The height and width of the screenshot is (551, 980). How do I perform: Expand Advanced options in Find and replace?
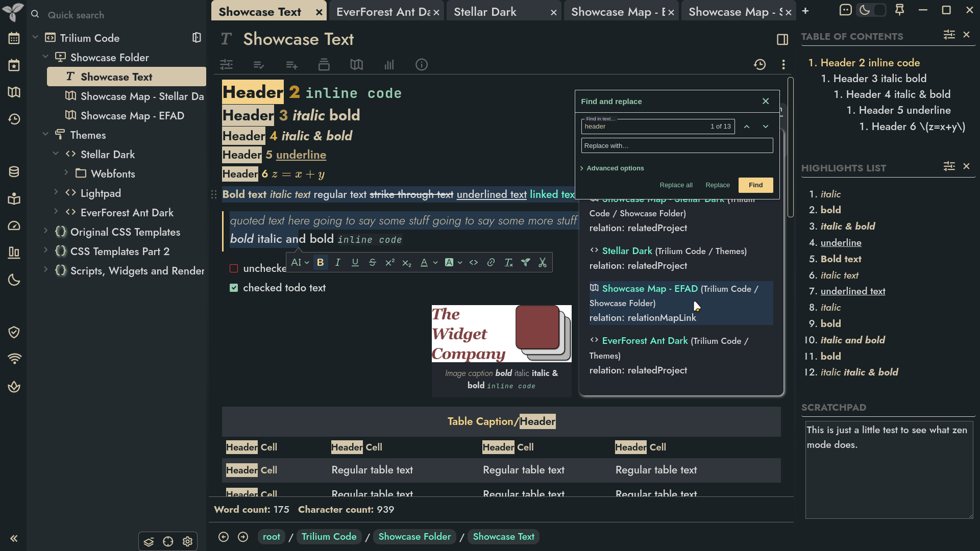tap(612, 168)
